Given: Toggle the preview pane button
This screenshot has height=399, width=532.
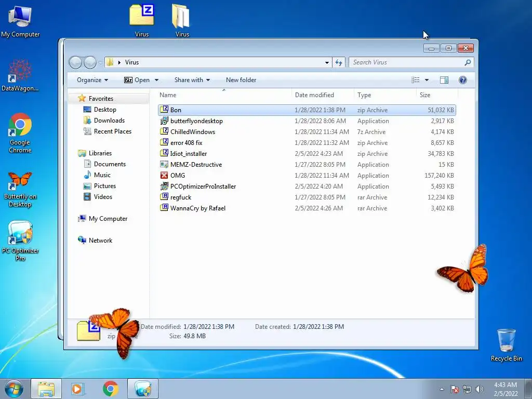Looking at the screenshot, I should (x=444, y=80).
